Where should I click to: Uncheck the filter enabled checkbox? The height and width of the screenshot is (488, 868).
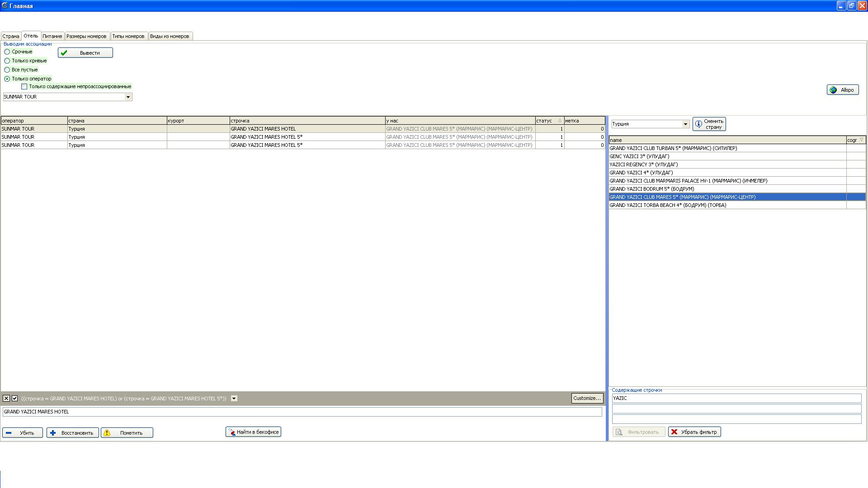coord(15,399)
